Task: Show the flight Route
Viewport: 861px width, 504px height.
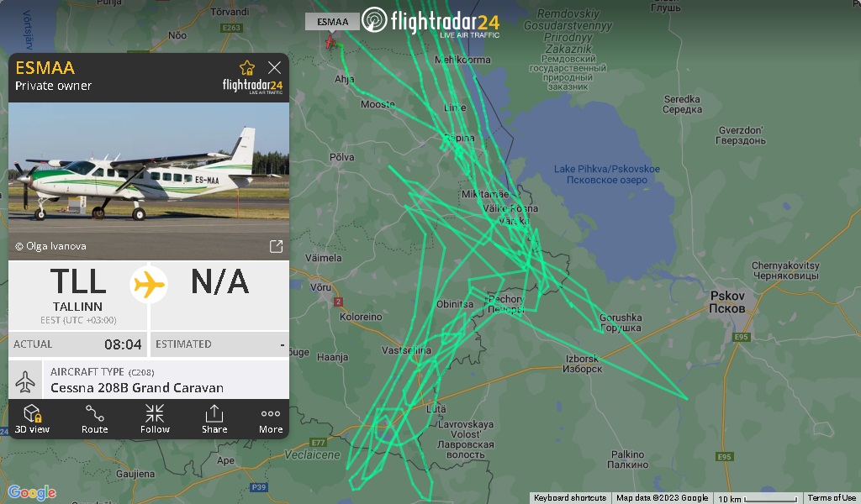Action: pyautogui.click(x=94, y=419)
